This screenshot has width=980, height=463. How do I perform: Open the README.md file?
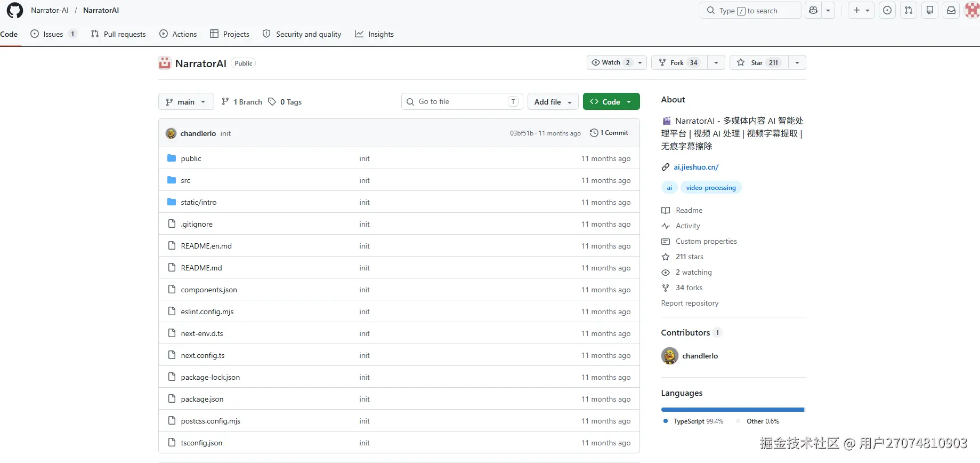click(x=201, y=268)
